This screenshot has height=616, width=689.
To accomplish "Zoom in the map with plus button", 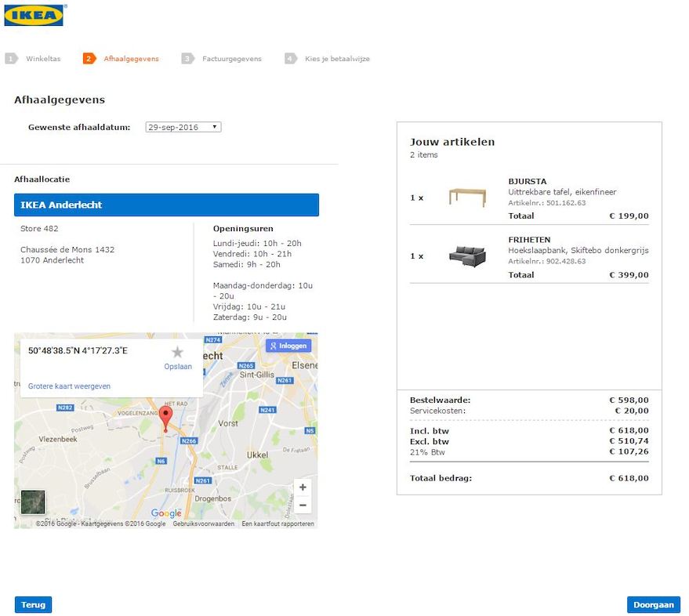I will tap(303, 487).
